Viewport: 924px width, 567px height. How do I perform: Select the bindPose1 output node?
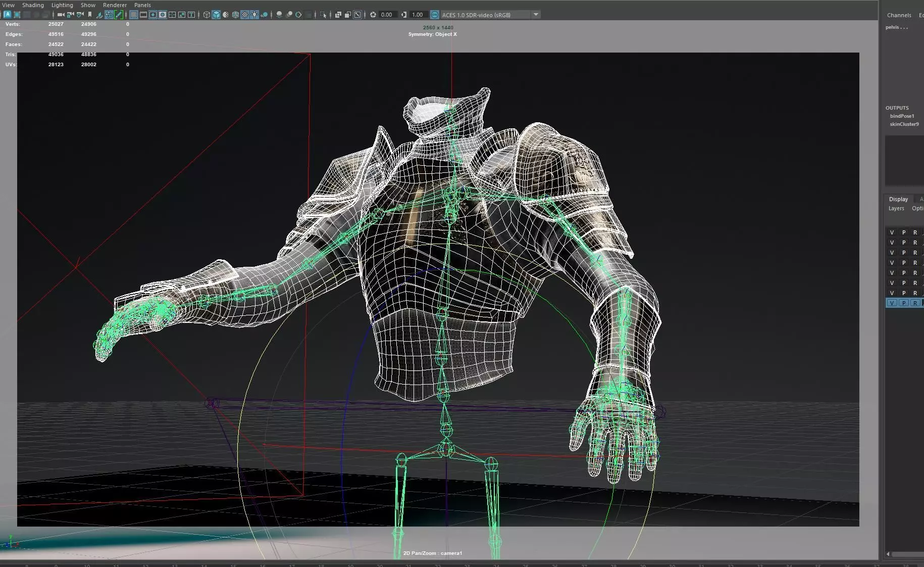pyautogui.click(x=902, y=116)
